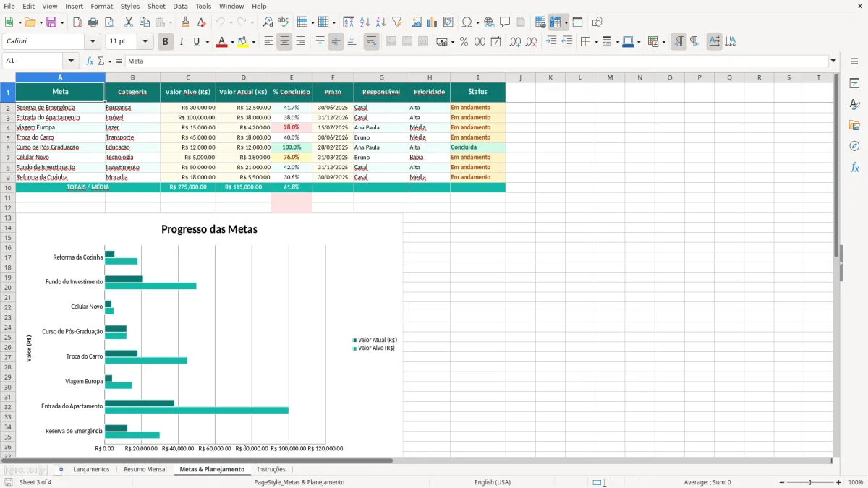This screenshot has width=868, height=488.
Task: Open the sidebar Navigator compass icon
Action: coord(855,146)
